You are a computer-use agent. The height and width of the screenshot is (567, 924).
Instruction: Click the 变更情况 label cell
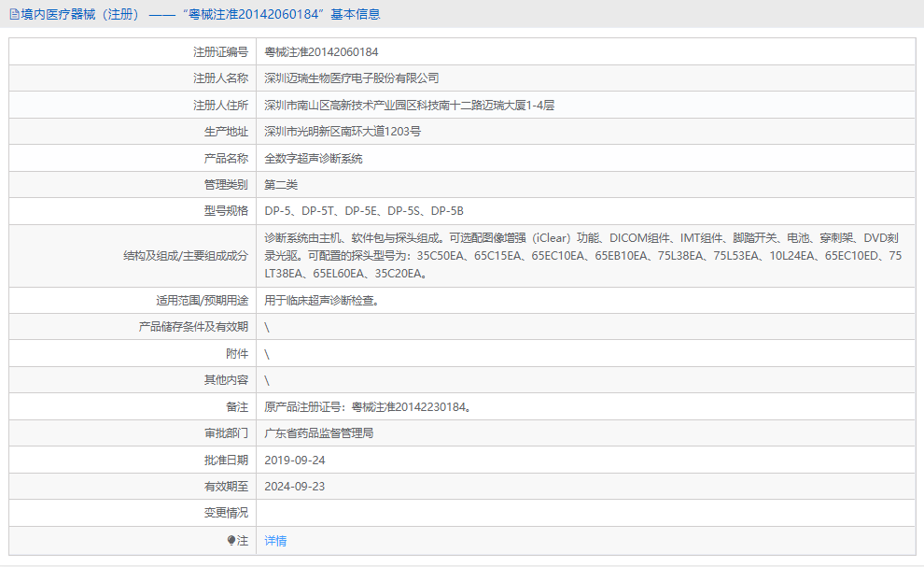pyautogui.click(x=133, y=513)
